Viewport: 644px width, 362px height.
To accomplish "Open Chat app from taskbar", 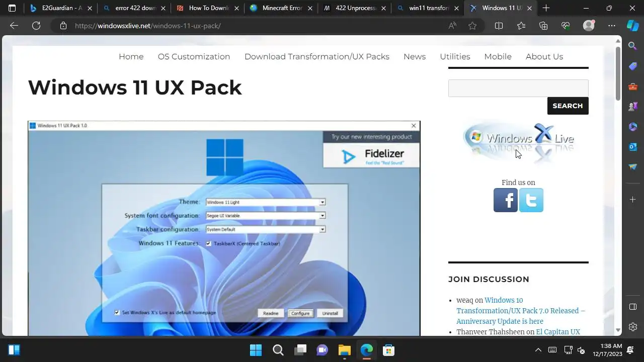I will 322,350.
